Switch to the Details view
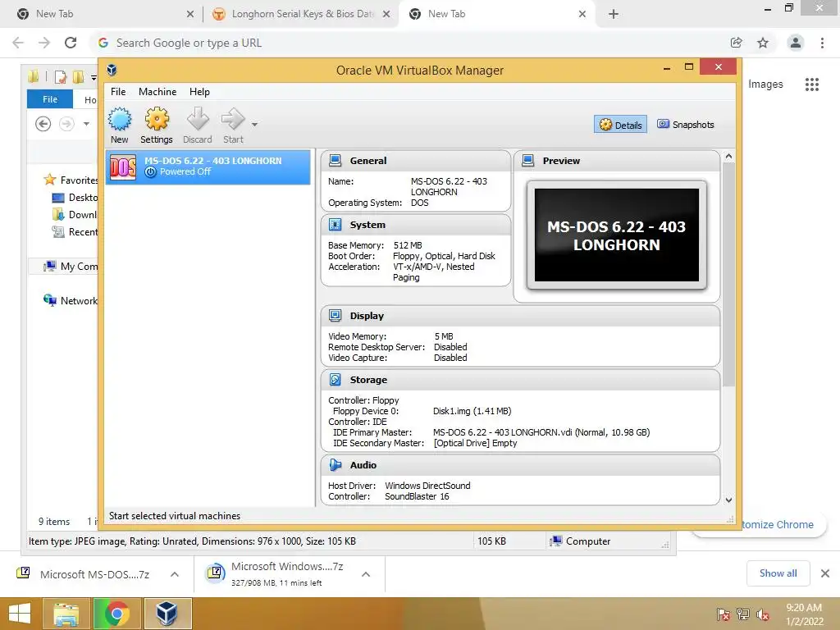The height and width of the screenshot is (630, 840). point(620,125)
